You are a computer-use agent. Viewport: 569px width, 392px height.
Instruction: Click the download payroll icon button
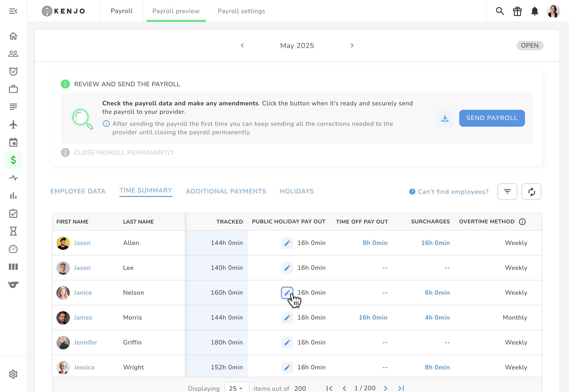[445, 118]
